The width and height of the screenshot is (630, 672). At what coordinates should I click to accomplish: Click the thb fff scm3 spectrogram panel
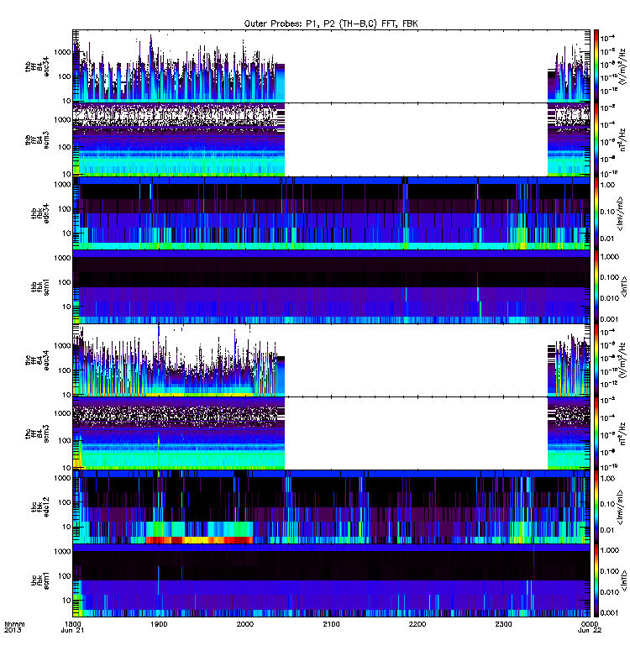coord(331,139)
